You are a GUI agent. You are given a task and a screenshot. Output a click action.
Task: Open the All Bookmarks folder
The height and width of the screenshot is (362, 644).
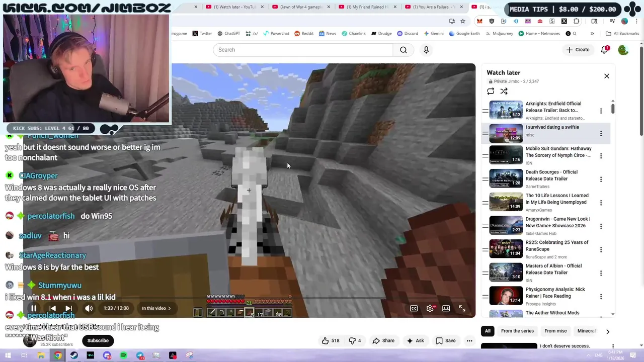(x=622, y=34)
